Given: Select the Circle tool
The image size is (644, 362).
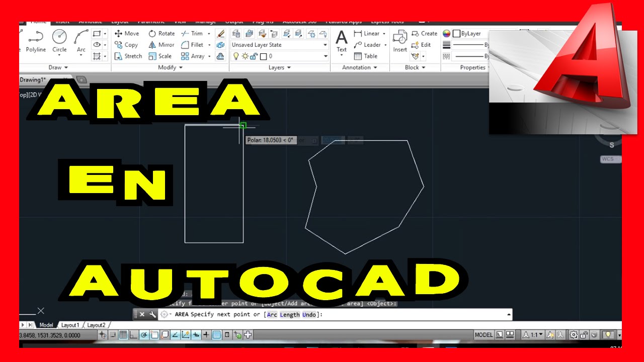Looking at the screenshot, I should pos(59,41).
